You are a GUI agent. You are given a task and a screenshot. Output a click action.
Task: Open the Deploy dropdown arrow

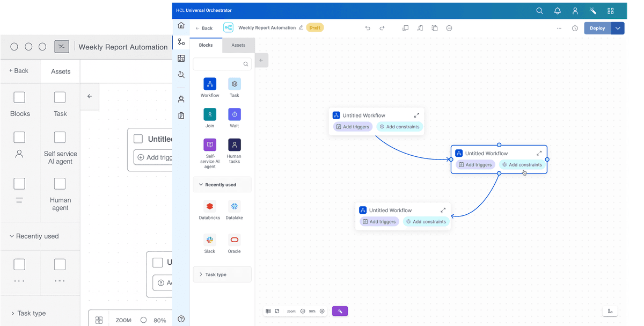(x=618, y=28)
